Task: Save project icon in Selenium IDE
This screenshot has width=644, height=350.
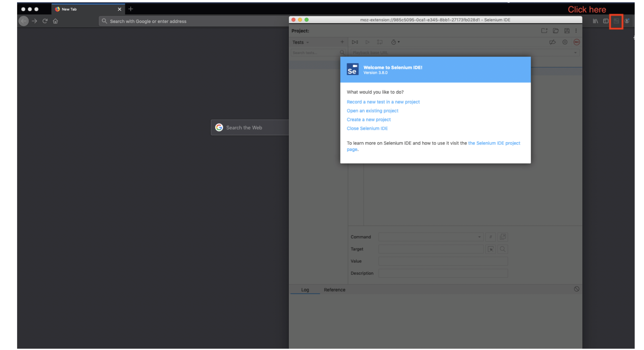Action: (x=567, y=31)
